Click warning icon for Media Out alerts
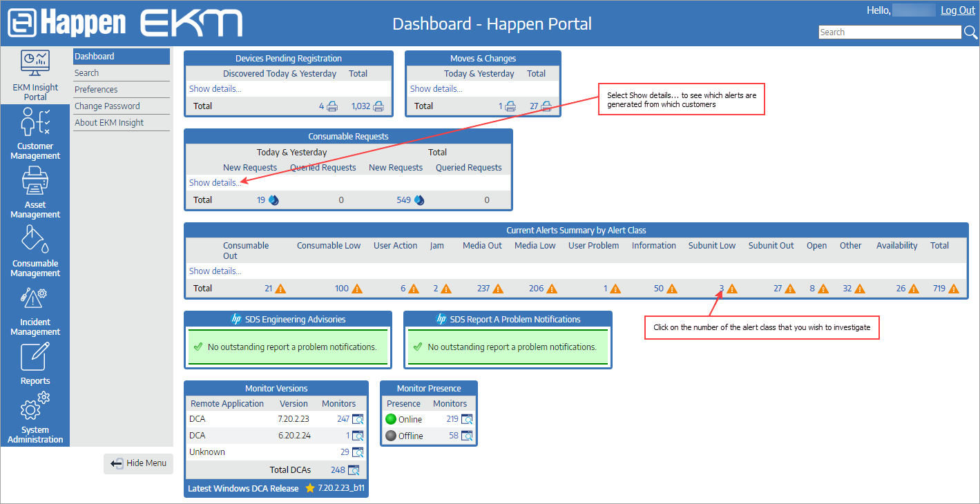The height and width of the screenshot is (504, 980). click(x=497, y=289)
